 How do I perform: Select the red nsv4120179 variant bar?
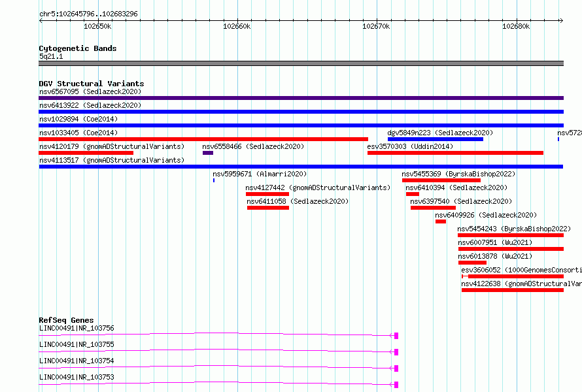pyautogui.click(x=86, y=153)
